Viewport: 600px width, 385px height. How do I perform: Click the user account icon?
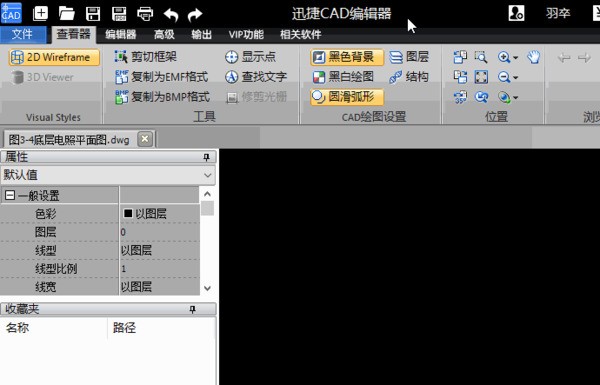[x=516, y=13]
